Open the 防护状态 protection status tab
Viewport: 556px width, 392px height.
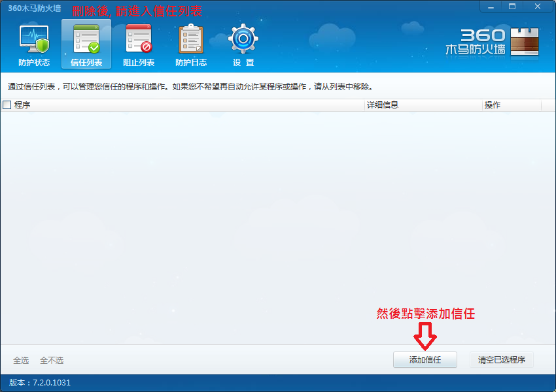[34, 44]
